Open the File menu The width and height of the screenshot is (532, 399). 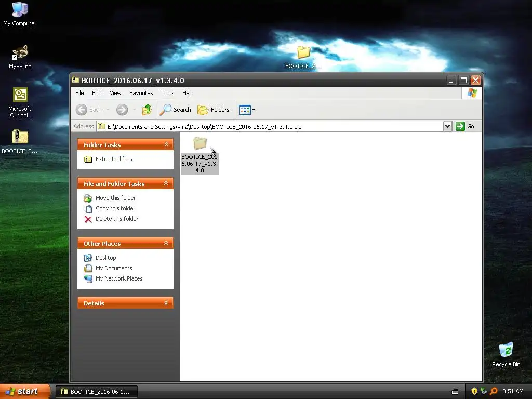79,93
